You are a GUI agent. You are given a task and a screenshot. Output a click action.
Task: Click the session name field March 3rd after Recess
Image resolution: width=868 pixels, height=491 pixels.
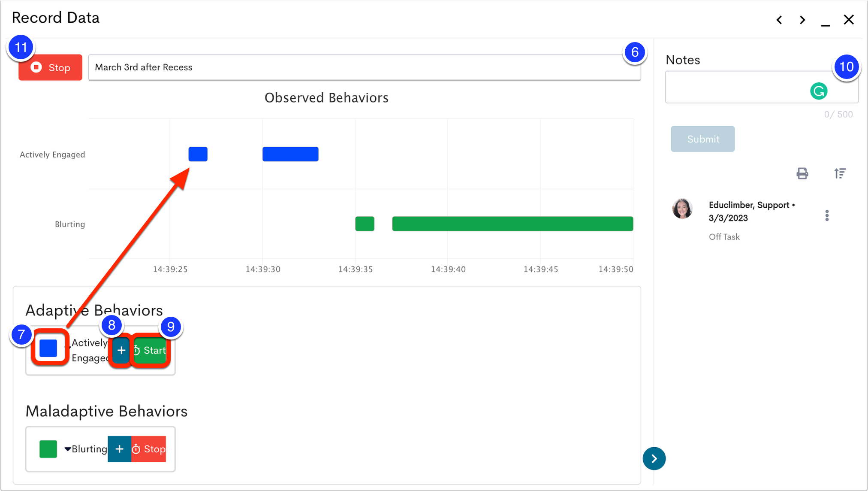pyautogui.click(x=365, y=67)
